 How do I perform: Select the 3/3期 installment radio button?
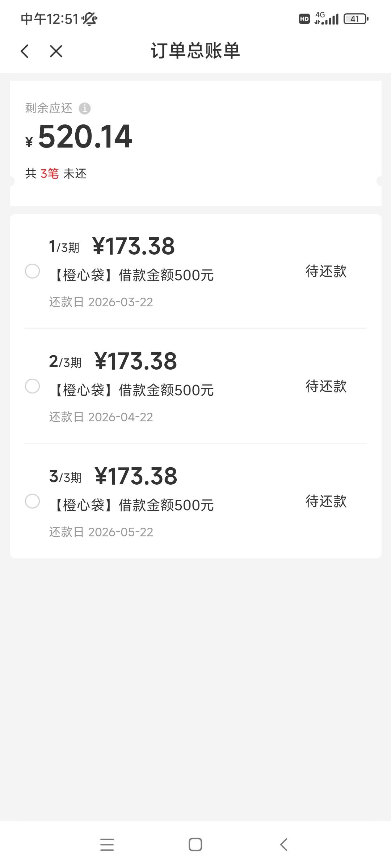(32, 501)
